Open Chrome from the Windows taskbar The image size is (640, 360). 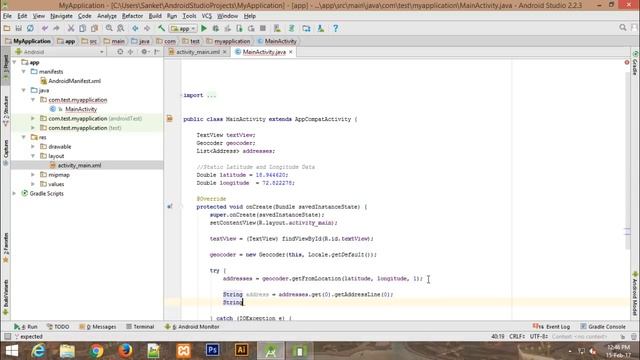96,351
